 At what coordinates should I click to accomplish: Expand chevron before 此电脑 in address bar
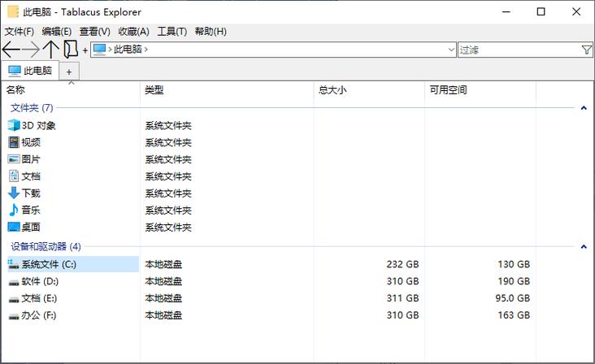point(110,50)
